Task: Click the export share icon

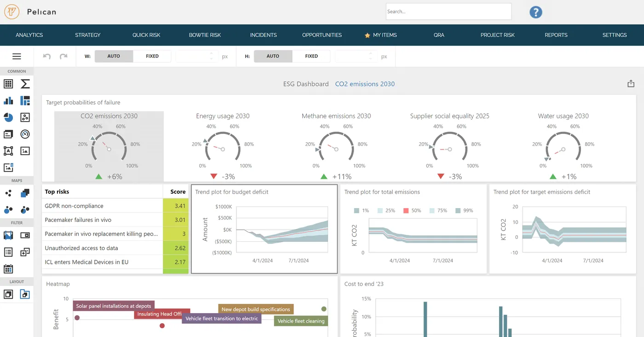Action: (x=631, y=83)
